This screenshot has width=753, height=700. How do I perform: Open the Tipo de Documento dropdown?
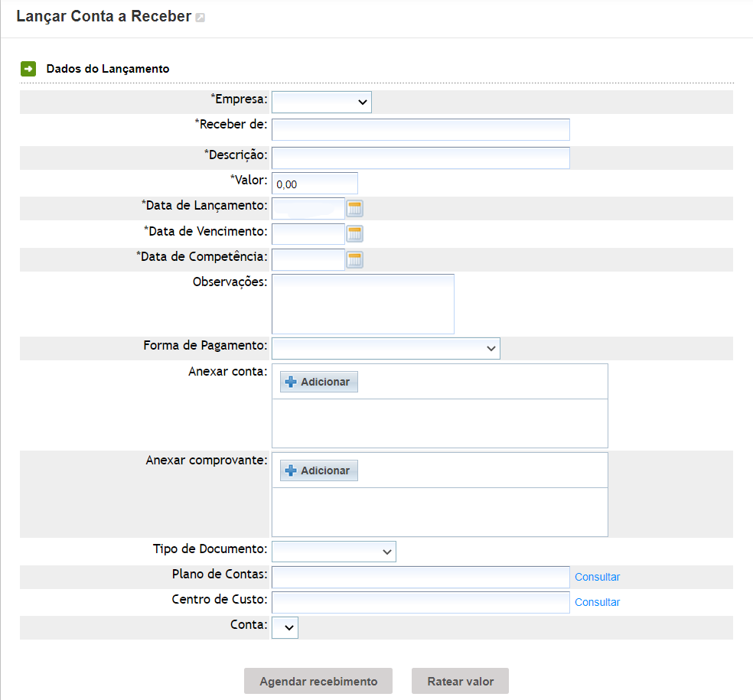[x=334, y=552]
